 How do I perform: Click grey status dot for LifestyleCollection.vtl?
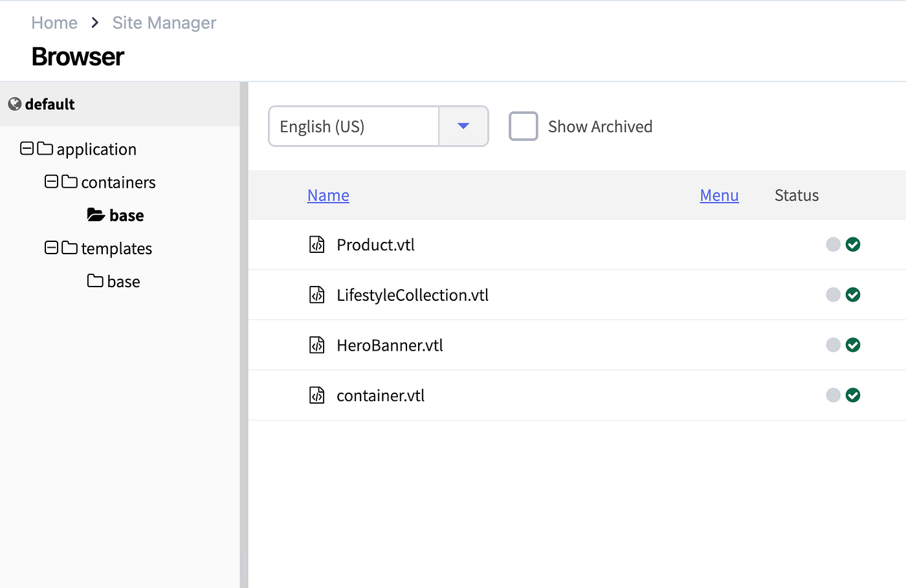point(834,295)
